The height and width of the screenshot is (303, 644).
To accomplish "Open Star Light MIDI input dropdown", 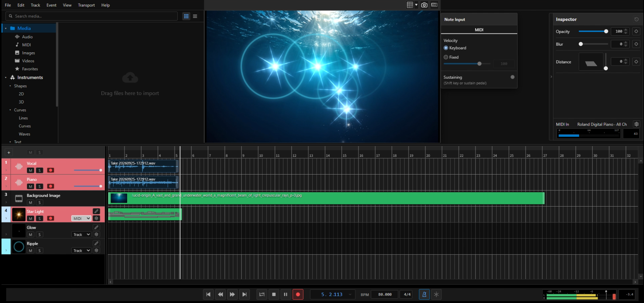I will point(81,218).
